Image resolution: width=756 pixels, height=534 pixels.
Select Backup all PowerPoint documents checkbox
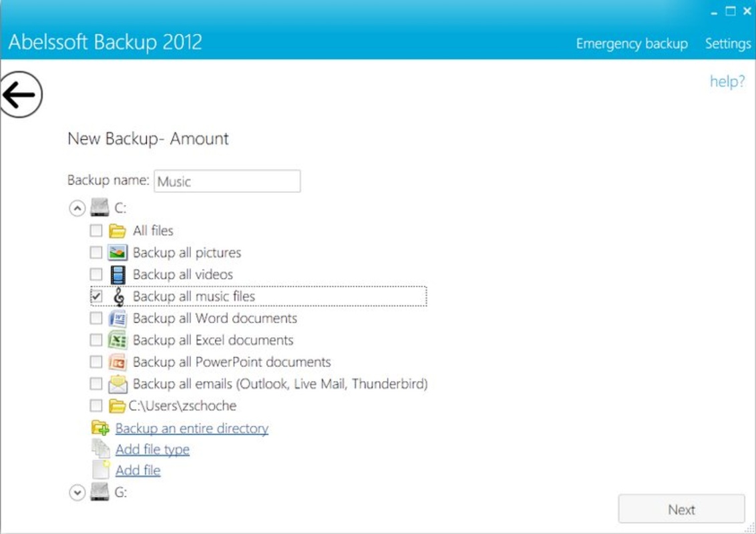click(x=96, y=362)
